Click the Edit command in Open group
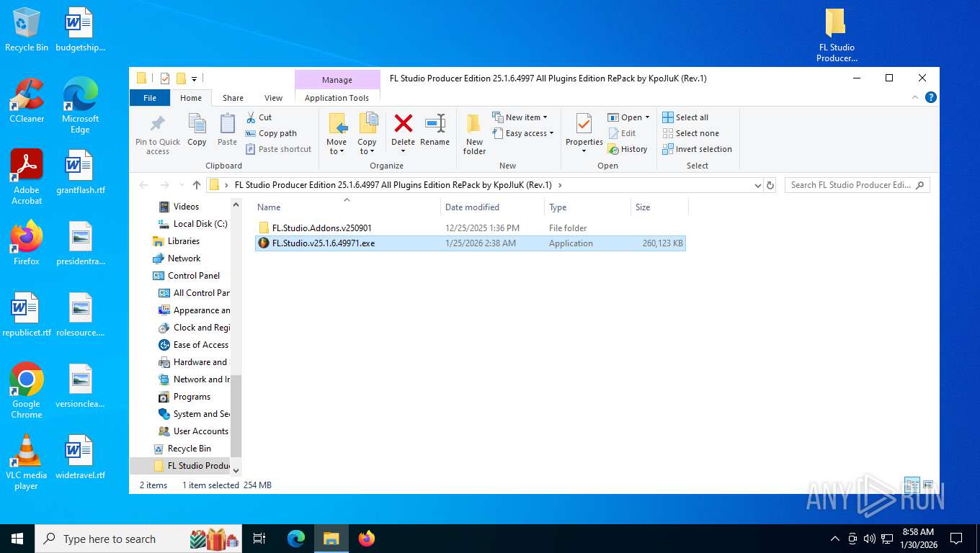 point(622,133)
